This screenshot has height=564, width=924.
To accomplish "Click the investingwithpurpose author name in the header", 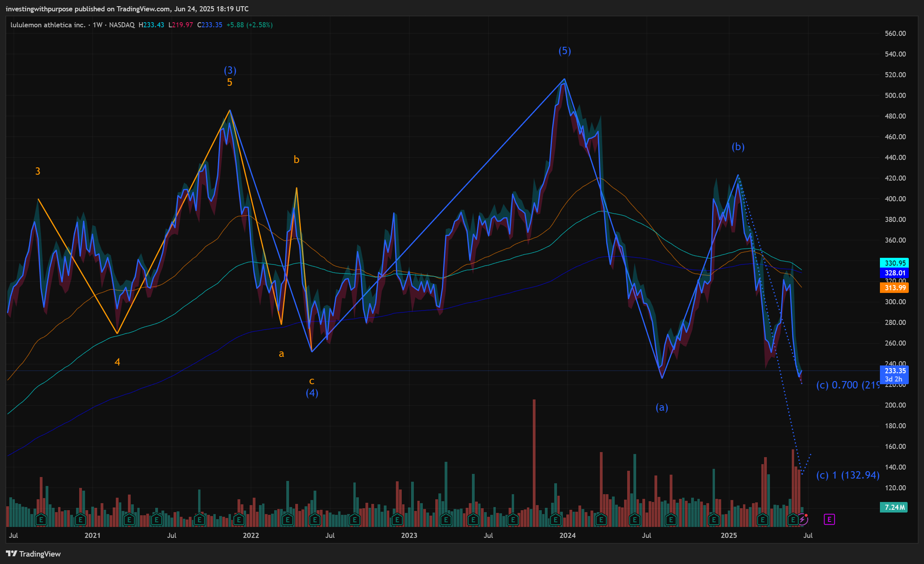I will 39,9.
